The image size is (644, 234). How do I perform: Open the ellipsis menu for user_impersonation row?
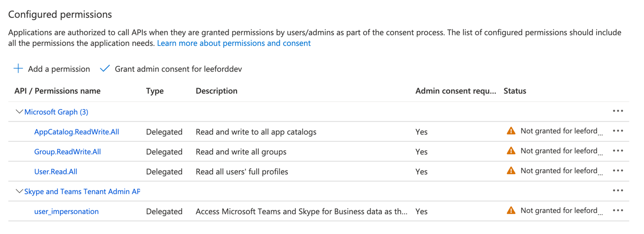point(618,211)
